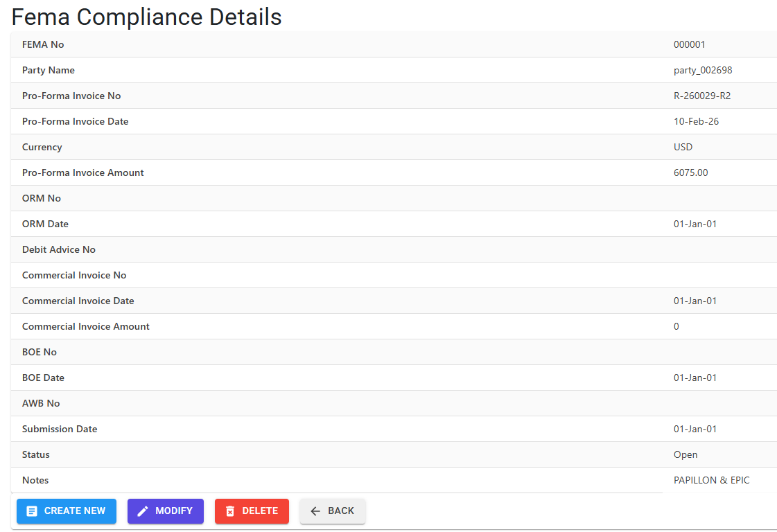This screenshot has height=532, width=777.
Task: Click the party_002698 party name value
Action: 703,71
